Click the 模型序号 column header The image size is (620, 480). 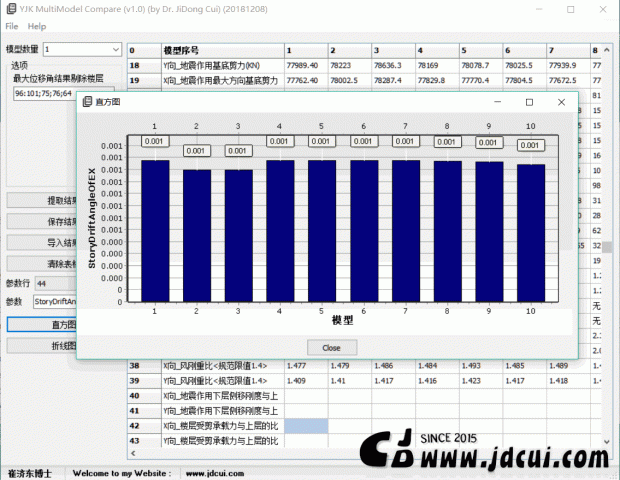click(220, 49)
